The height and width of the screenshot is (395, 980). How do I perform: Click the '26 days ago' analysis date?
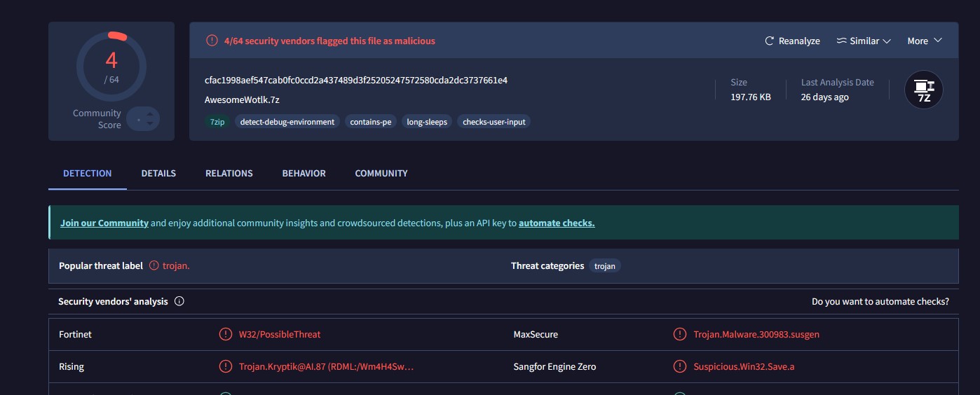click(x=825, y=97)
